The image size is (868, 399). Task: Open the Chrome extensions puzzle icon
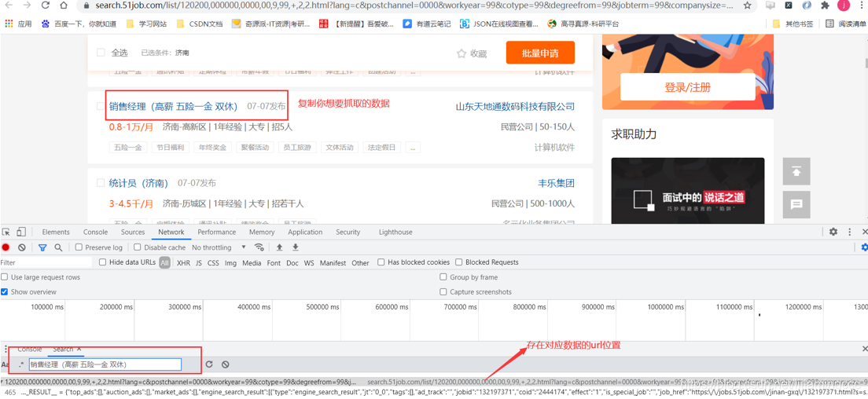pos(825,5)
